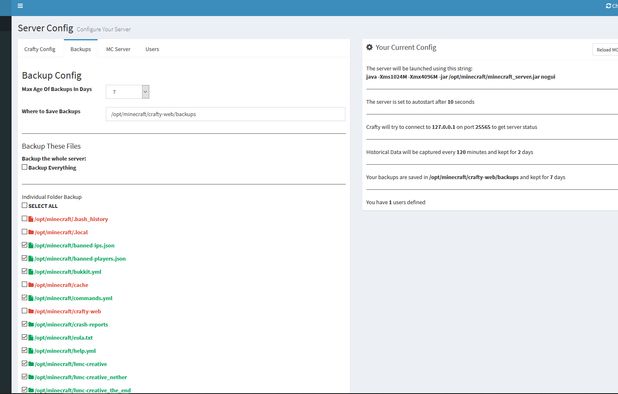Check the /opt/minecraft/cache checkbox

[x=24, y=284]
